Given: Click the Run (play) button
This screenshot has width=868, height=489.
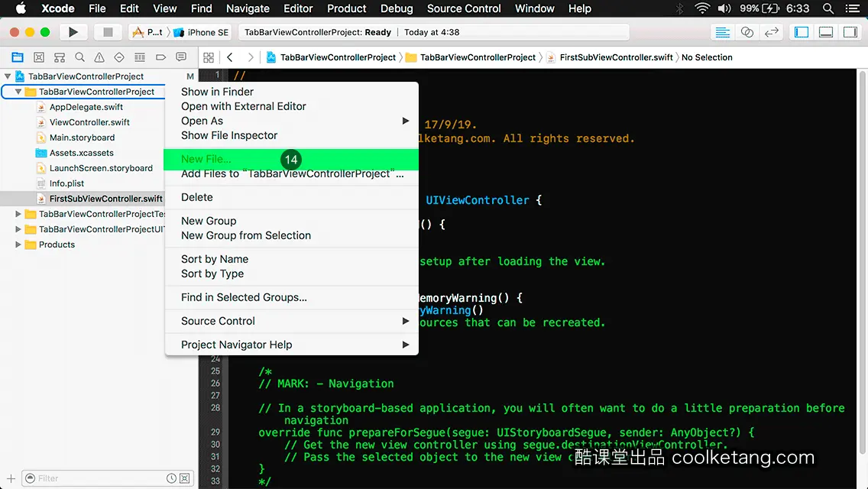Looking at the screenshot, I should [73, 32].
